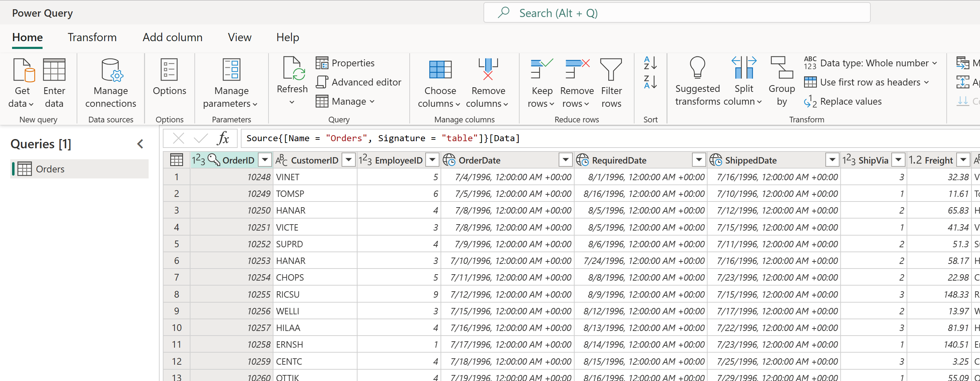Select the ShippedDate column header
The width and height of the screenshot is (980, 381).
[774, 160]
